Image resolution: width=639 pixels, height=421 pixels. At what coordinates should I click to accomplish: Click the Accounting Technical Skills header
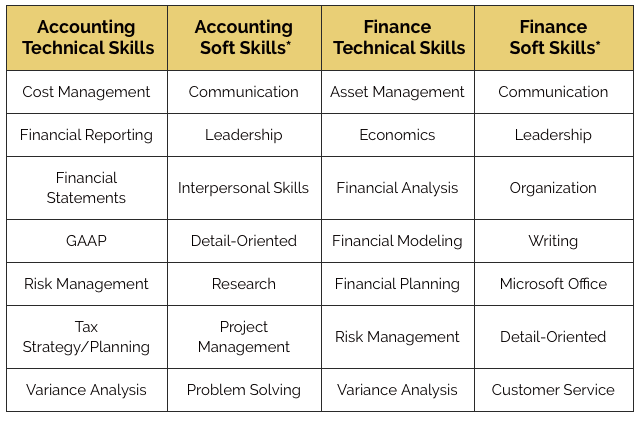pyautogui.click(x=87, y=38)
